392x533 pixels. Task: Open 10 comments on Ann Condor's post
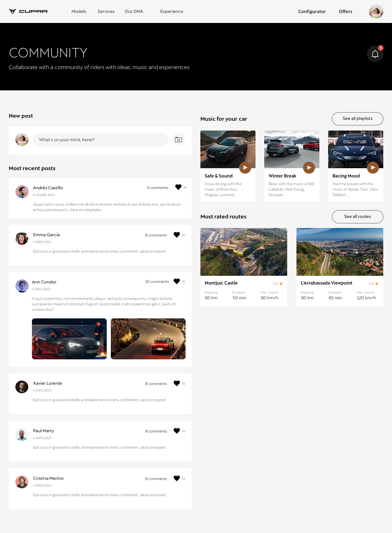click(x=157, y=282)
